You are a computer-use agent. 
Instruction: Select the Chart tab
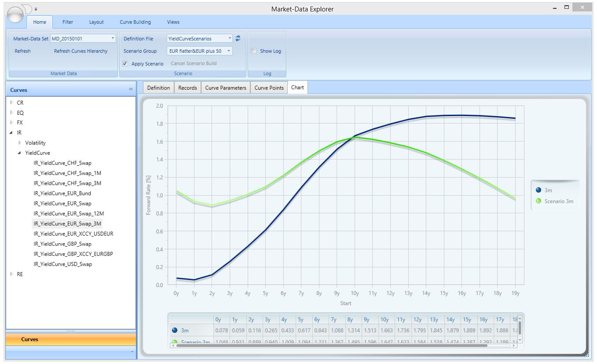(x=297, y=87)
